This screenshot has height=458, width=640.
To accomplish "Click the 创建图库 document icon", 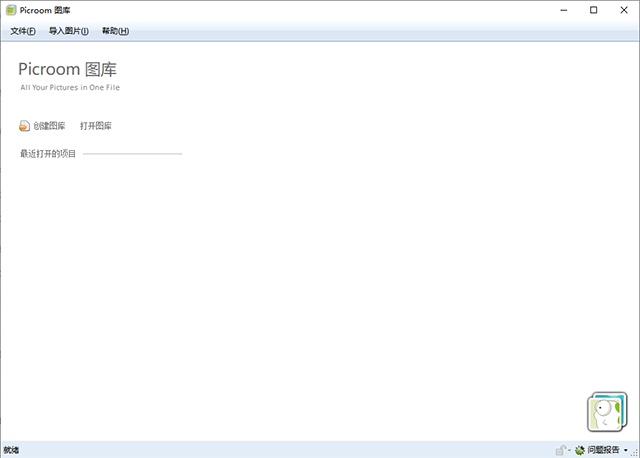I will 24,126.
